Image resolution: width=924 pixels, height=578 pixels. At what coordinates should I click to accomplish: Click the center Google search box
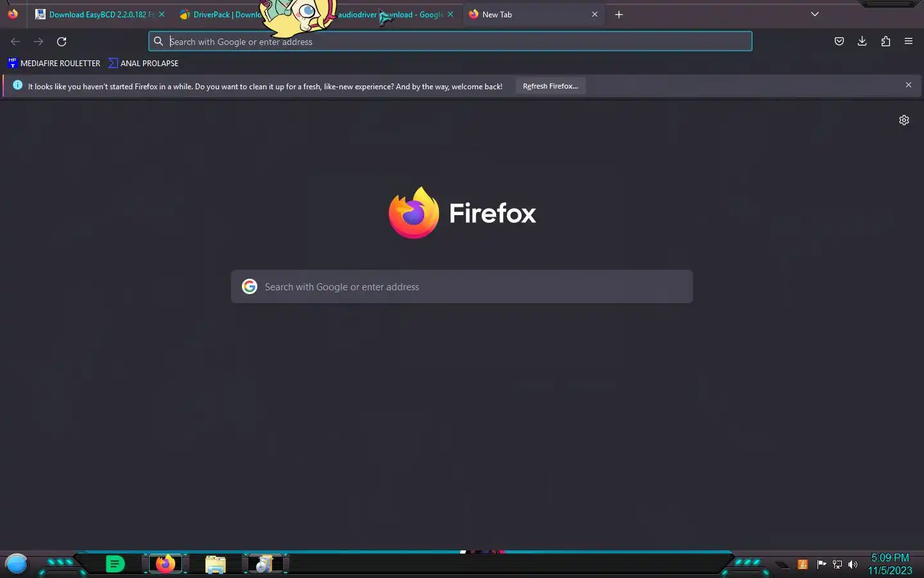click(x=462, y=286)
